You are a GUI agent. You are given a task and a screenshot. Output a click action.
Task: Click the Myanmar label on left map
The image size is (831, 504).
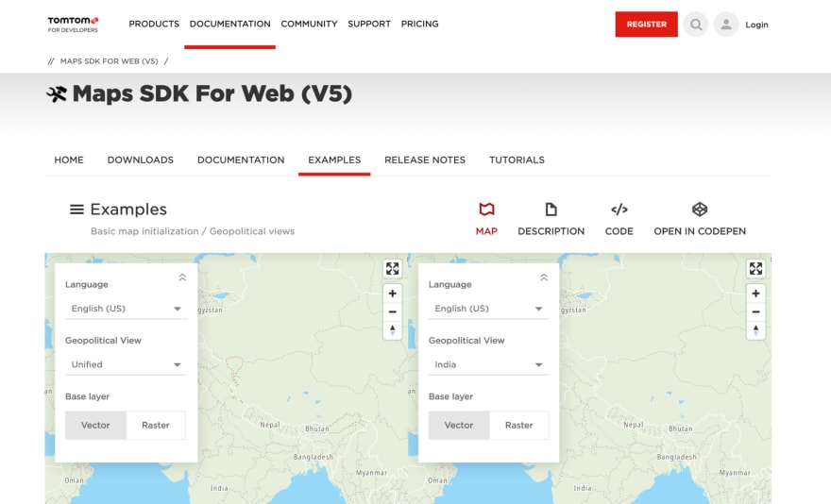(x=371, y=472)
